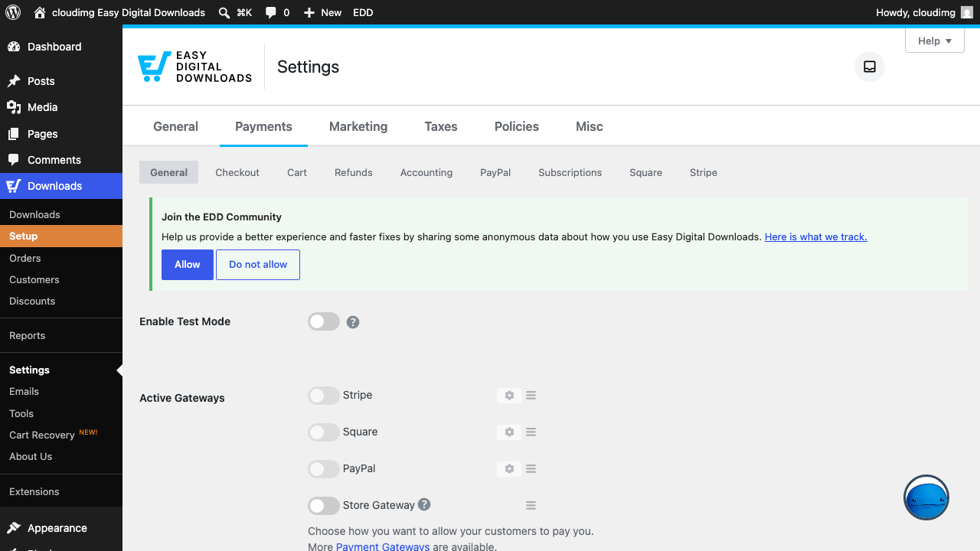Open the notifications inbox icon

pyautogui.click(x=870, y=67)
